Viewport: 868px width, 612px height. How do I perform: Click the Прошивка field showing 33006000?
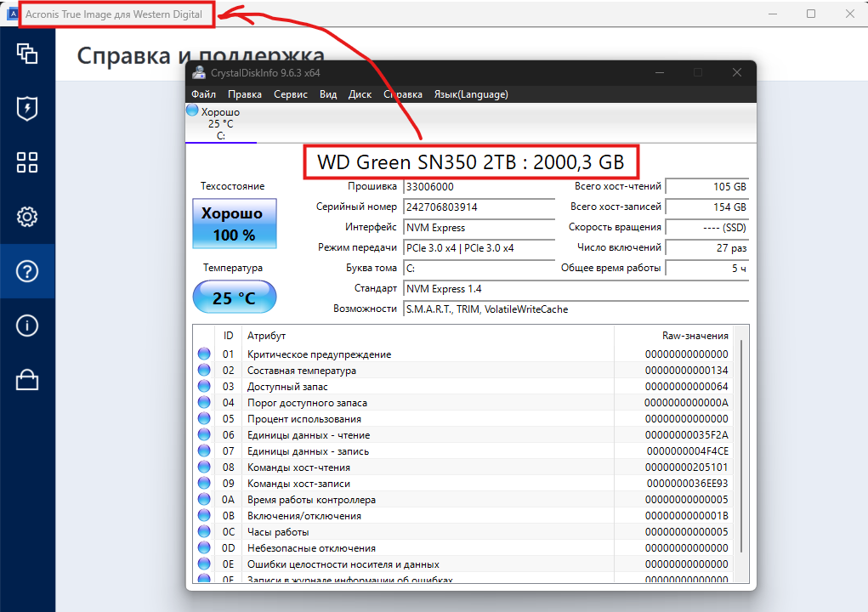[x=479, y=186]
